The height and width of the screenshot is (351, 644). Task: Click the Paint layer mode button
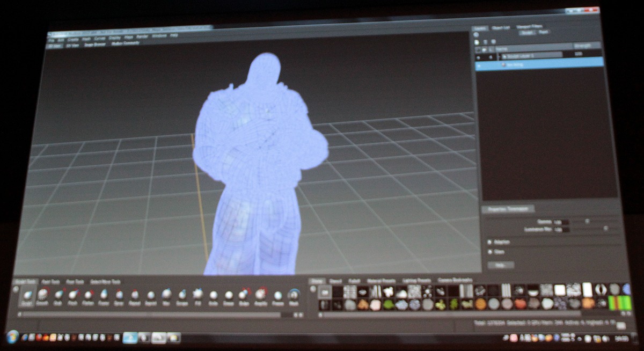click(544, 32)
